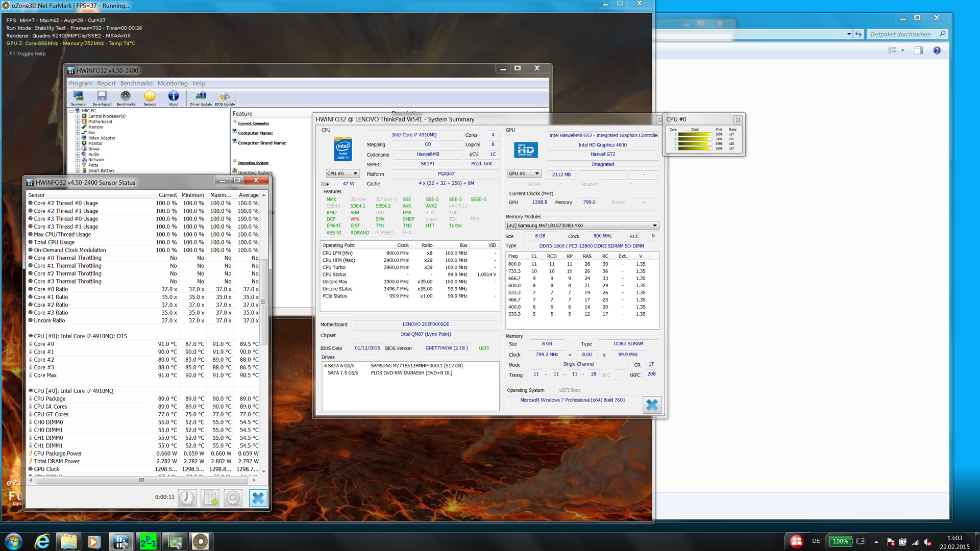
Task: Close System Summary with blue X button
Action: 652,405
